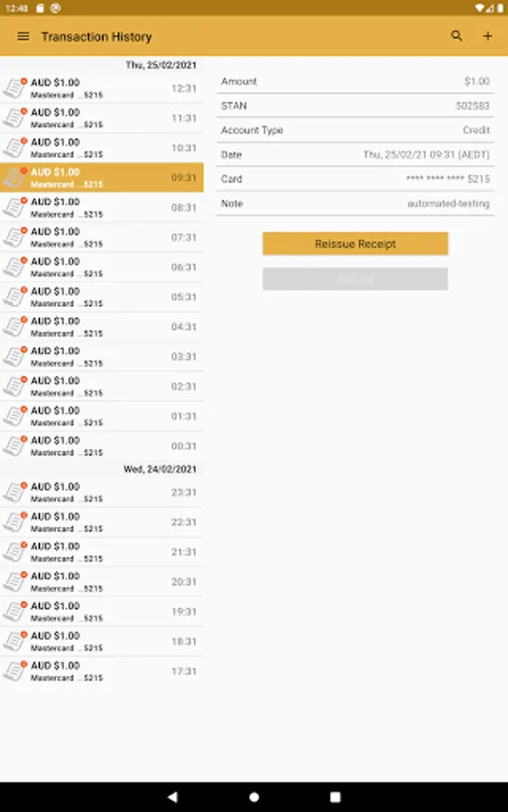The width and height of the screenshot is (508, 812).
Task: Select the 11:31 transaction on Thursday
Action: tap(101, 118)
